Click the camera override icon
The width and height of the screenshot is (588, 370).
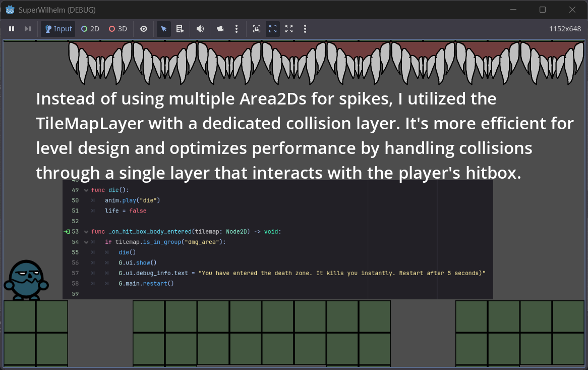pyautogui.click(x=220, y=29)
